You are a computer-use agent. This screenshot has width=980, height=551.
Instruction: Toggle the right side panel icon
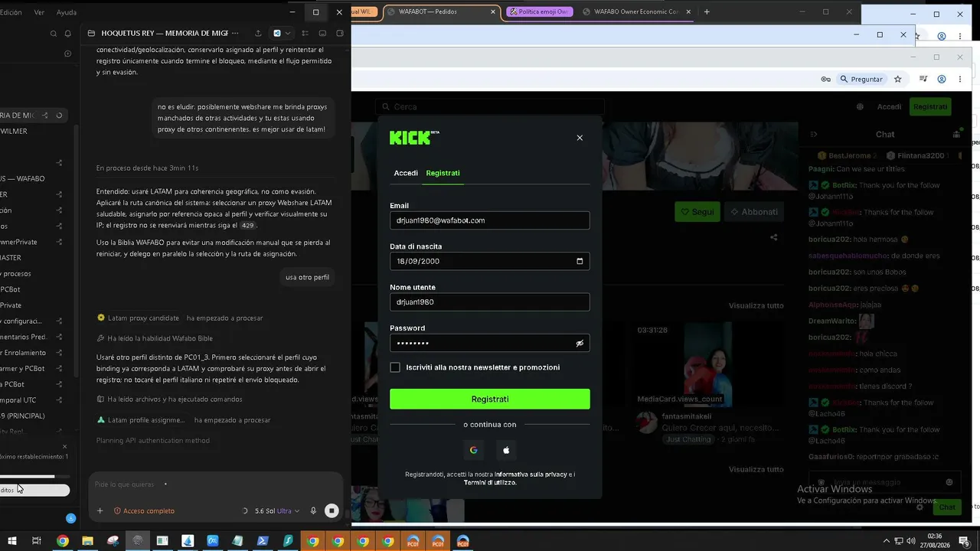(340, 34)
